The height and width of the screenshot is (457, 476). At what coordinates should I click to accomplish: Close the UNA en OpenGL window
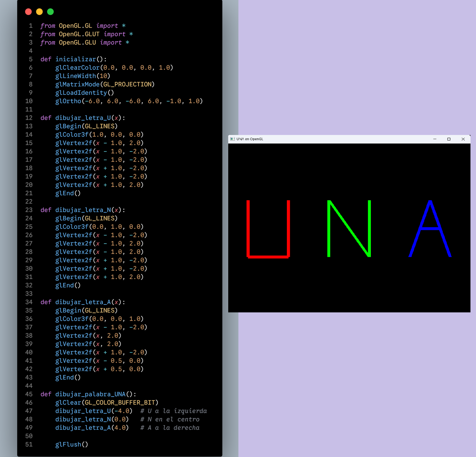(463, 139)
